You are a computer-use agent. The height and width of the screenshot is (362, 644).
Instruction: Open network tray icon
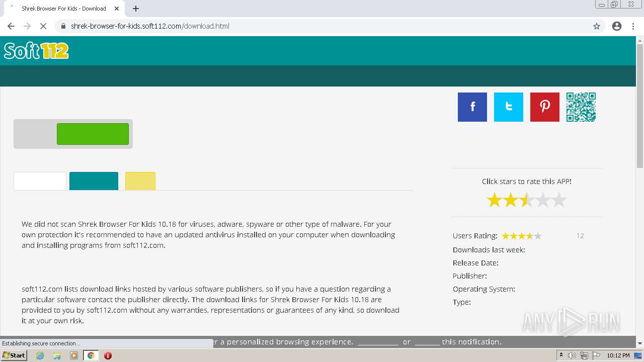[584, 355]
